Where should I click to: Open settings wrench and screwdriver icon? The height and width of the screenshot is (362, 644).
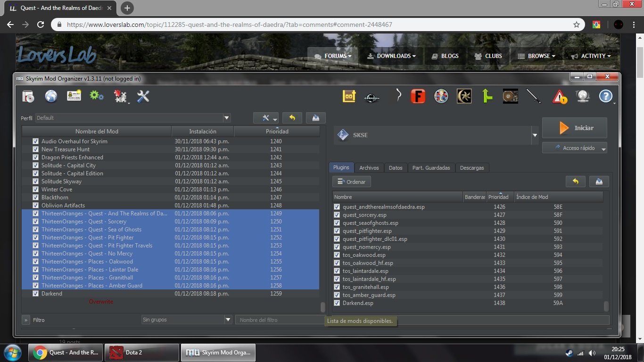tap(143, 96)
